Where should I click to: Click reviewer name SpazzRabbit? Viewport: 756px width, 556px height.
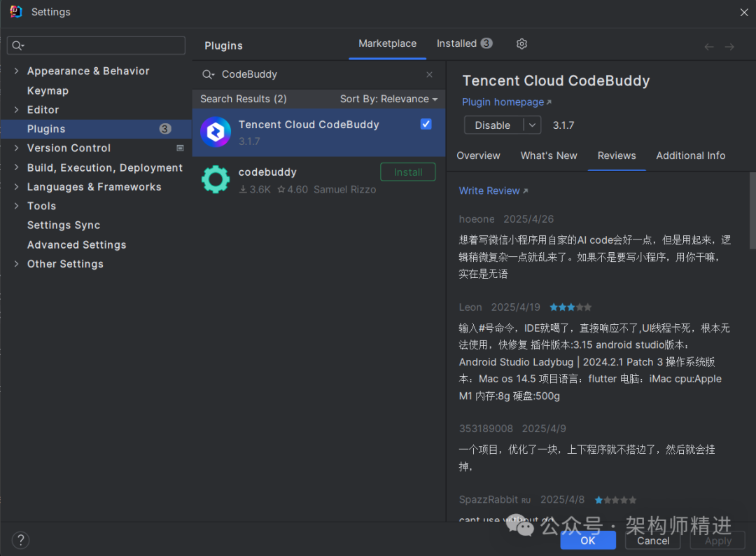(488, 499)
